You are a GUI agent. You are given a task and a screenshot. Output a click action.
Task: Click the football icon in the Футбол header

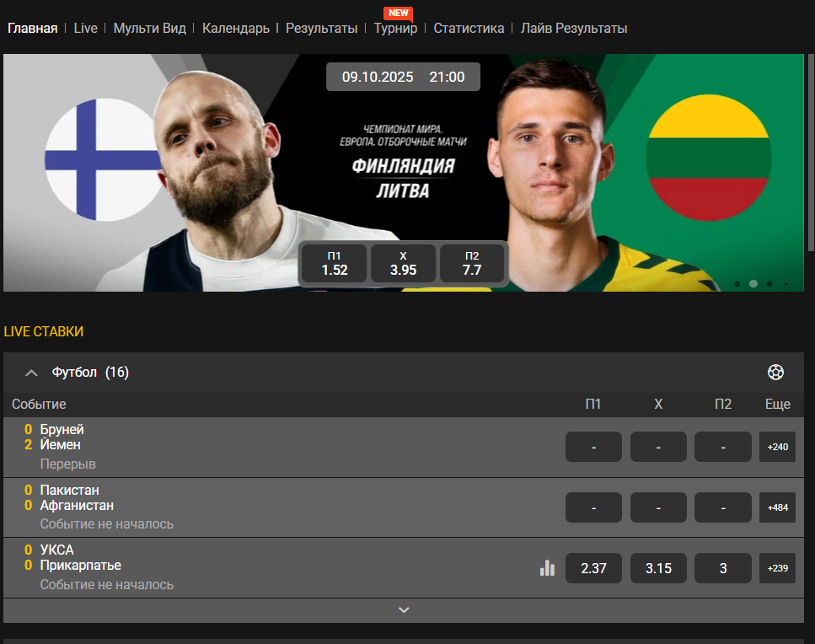tap(775, 373)
